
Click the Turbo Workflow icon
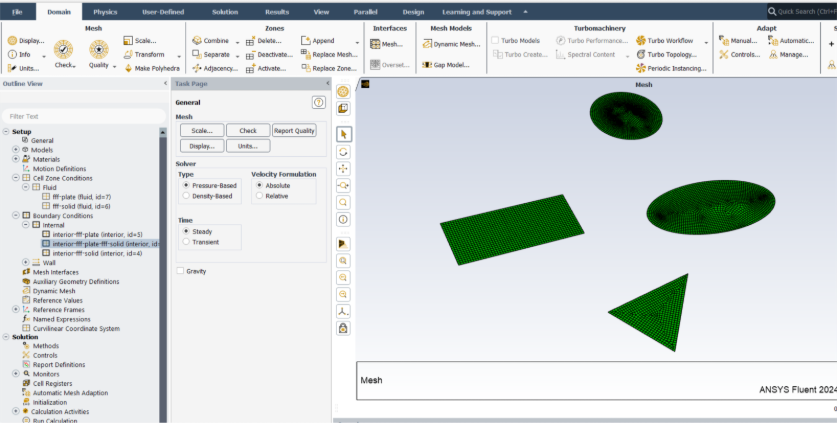[x=641, y=41]
